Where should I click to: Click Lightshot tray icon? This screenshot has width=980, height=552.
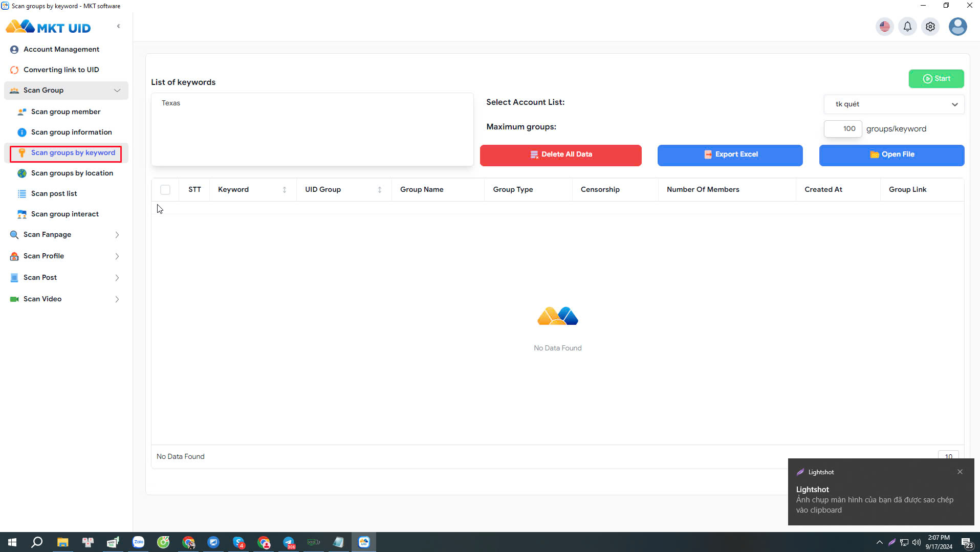(x=891, y=542)
